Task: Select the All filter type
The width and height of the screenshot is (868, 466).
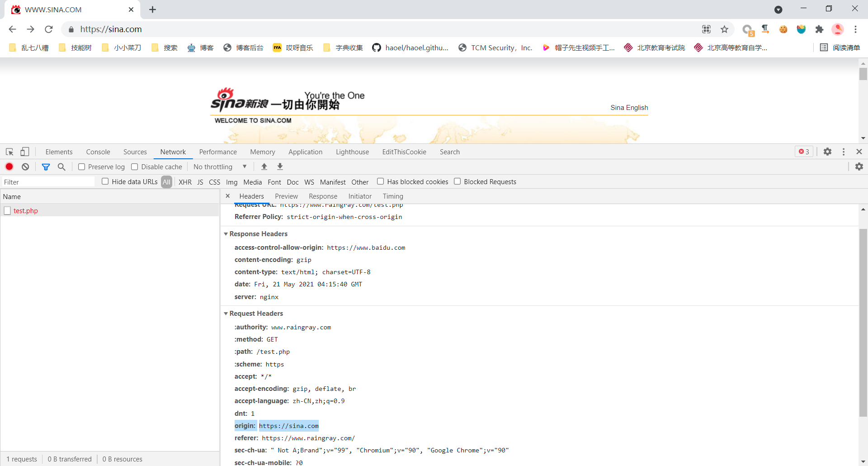Action: (x=167, y=182)
